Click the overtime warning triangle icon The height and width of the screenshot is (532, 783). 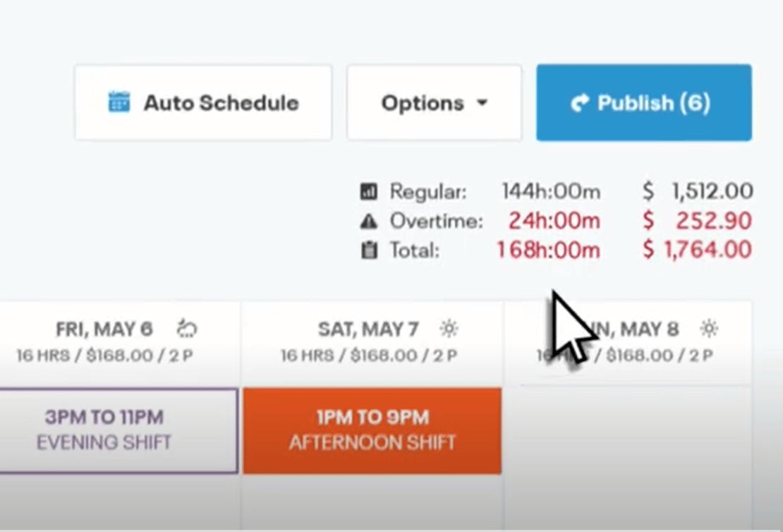tap(370, 220)
